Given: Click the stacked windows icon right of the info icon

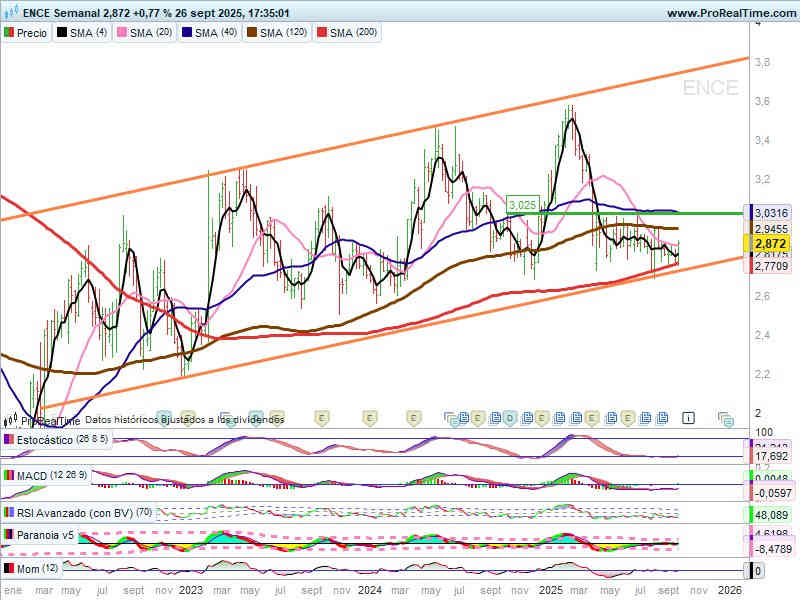Looking at the screenshot, I should pos(726,419).
